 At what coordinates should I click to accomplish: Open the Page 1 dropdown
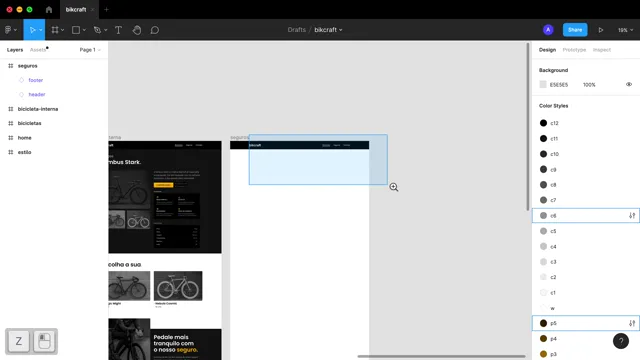click(x=90, y=50)
